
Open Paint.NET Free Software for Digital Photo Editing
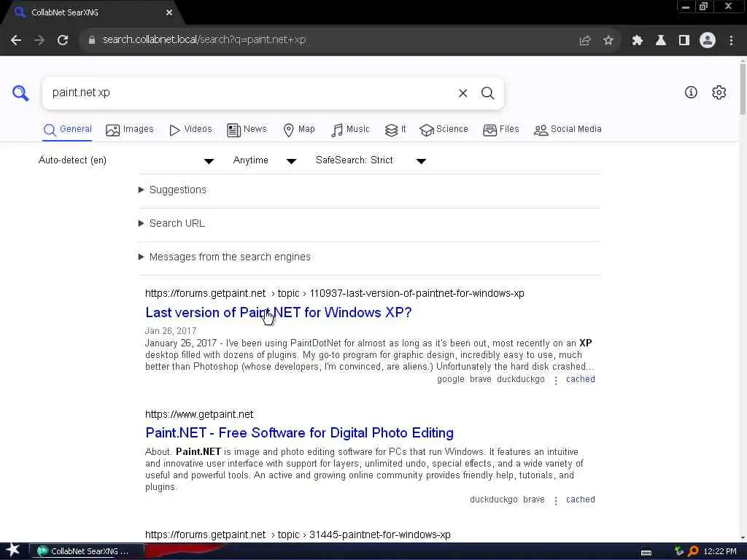[299, 433]
